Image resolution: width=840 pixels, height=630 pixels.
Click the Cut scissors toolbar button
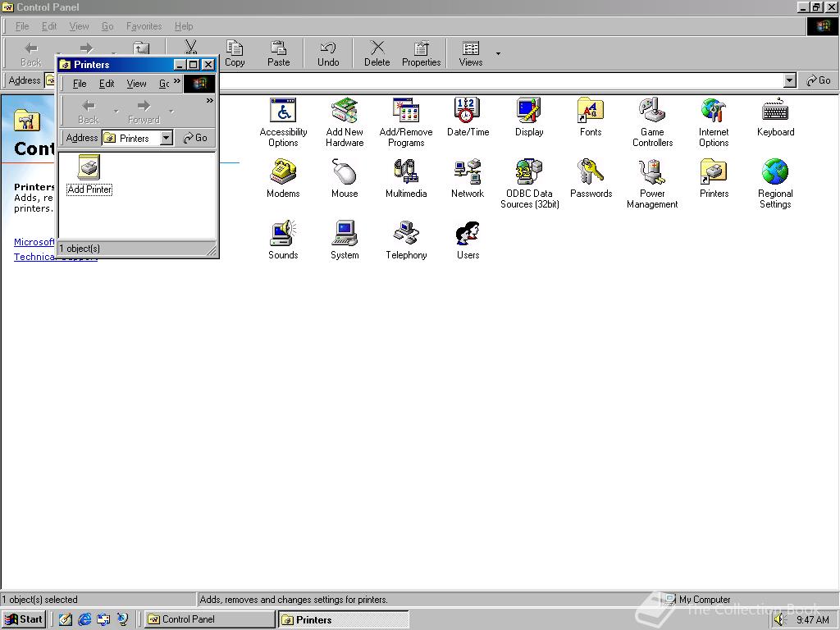click(x=190, y=48)
